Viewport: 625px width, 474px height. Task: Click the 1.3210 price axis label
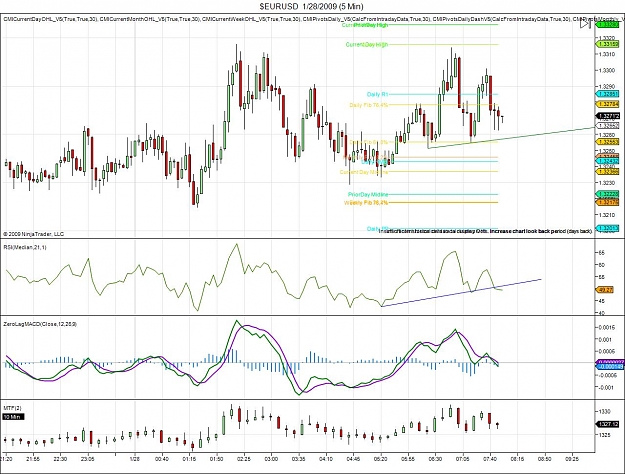tap(607, 215)
